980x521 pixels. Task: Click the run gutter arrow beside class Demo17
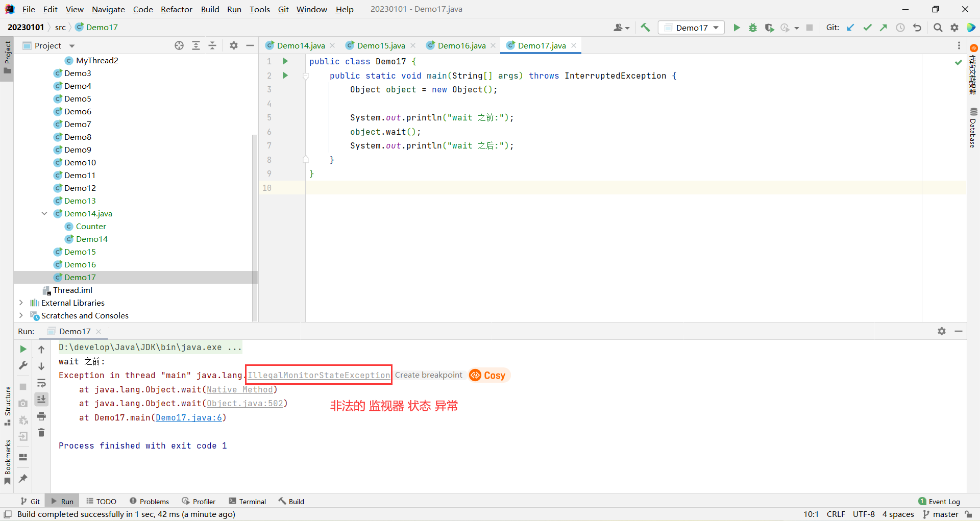point(285,61)
